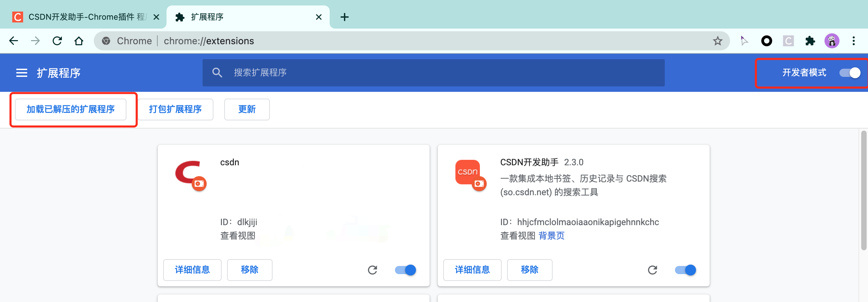The height and width of the screenshot is (302, 868).
Task: Open the profile avatar menu
Action: [x=832, y=41]
